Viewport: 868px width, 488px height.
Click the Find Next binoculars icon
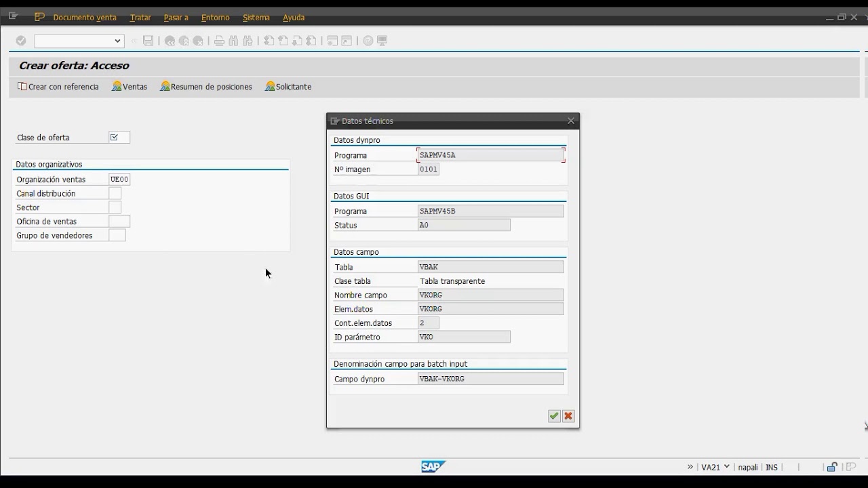(248, 41)
